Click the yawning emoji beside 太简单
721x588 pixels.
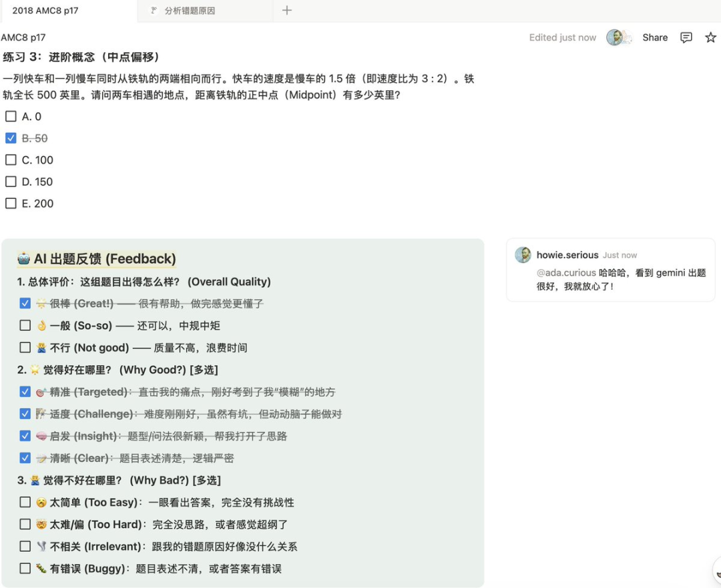tap(41, 502)
